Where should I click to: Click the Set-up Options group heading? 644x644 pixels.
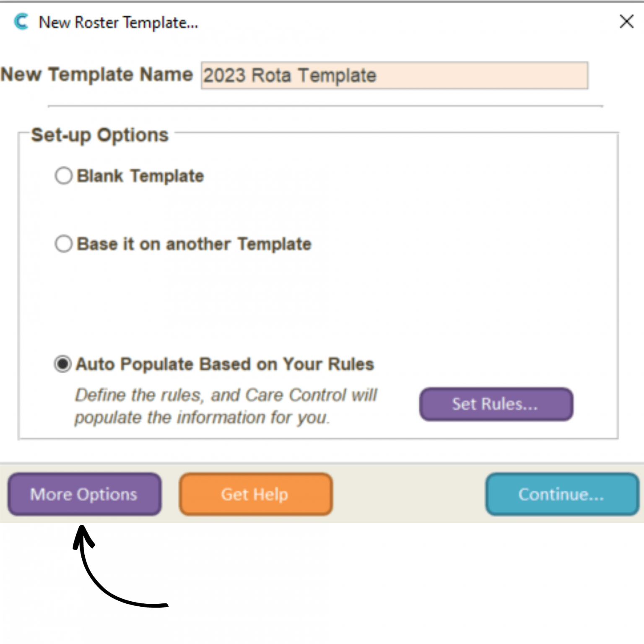[100, 135]
